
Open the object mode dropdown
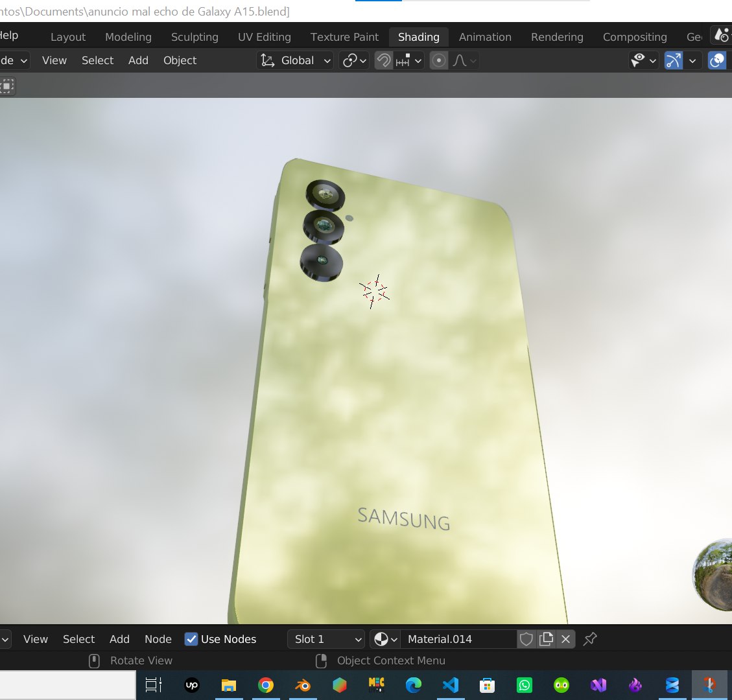click(14, 61)
